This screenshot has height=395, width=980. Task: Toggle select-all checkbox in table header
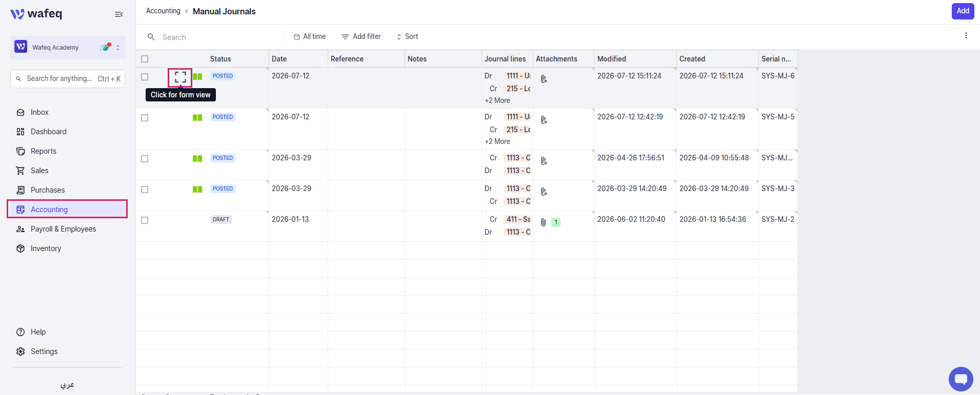pos(145,59)
